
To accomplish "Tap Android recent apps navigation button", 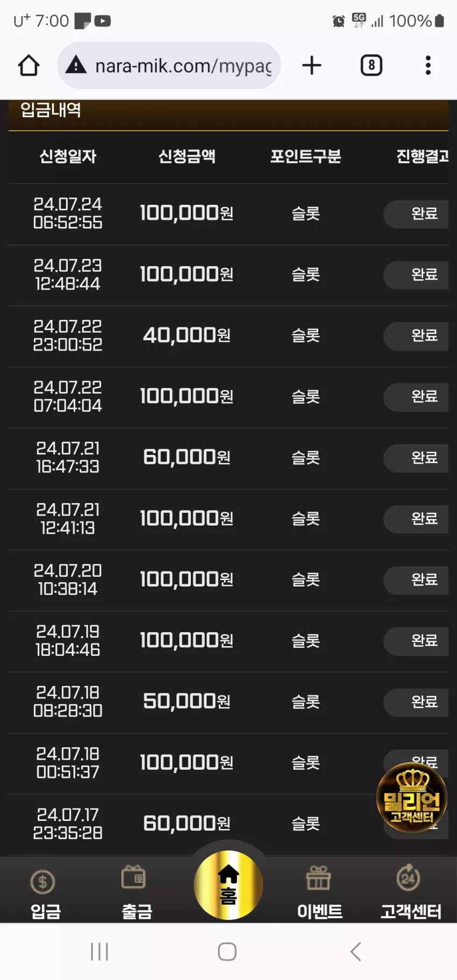I will 99,951.
